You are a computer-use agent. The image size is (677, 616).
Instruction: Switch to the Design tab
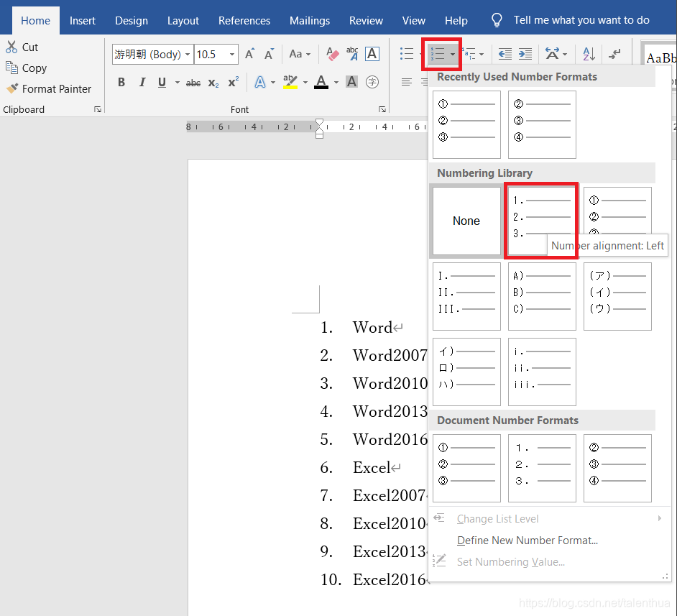tap(132, 20)
